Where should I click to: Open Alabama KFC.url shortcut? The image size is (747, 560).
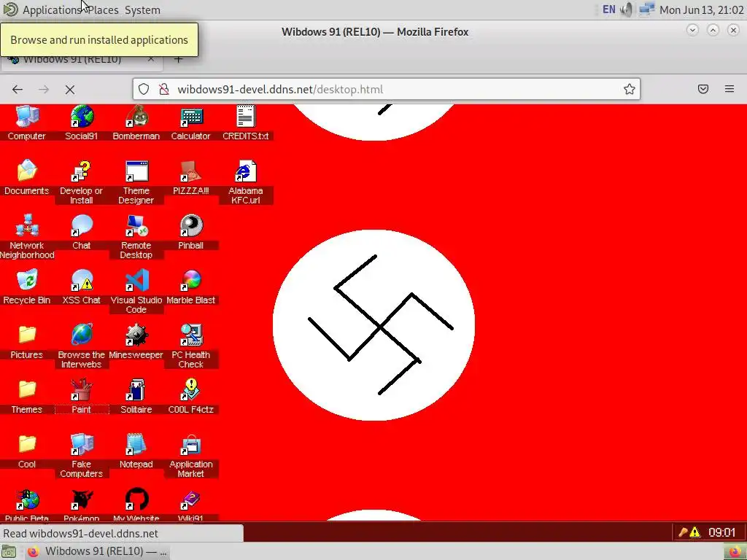point(246,183)
